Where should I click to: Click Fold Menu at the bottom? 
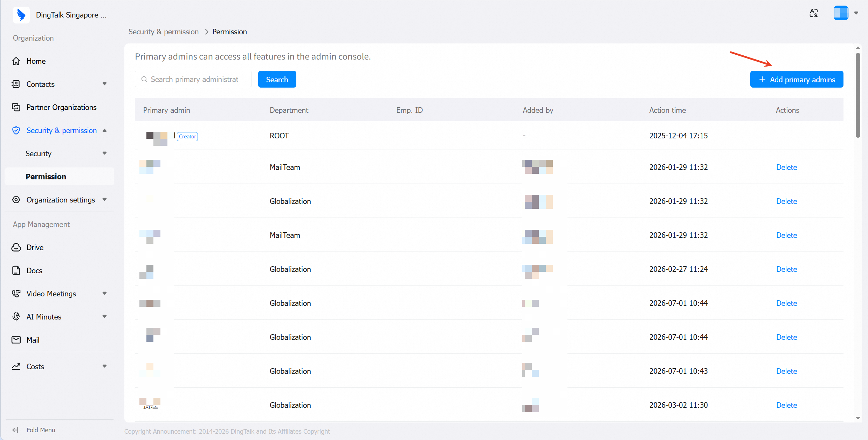pyautogui.click(x=41, y=430)
